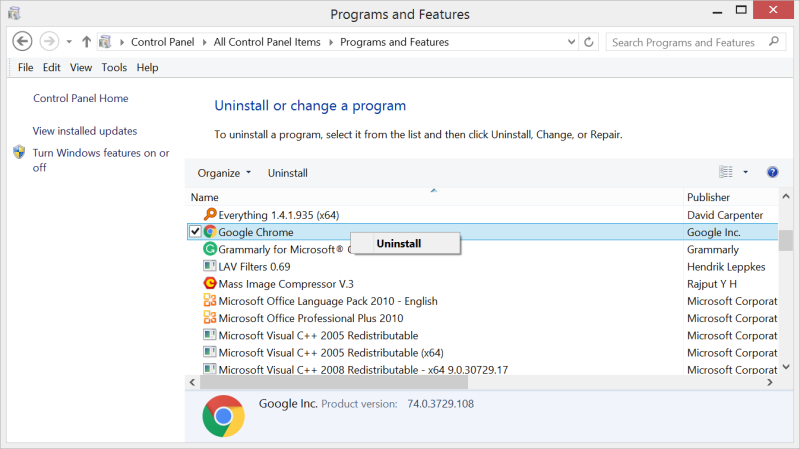This screenshot has width=800, height=449.
Task: Click the vertical scrollbar thumb
Action: pos(786,240)
